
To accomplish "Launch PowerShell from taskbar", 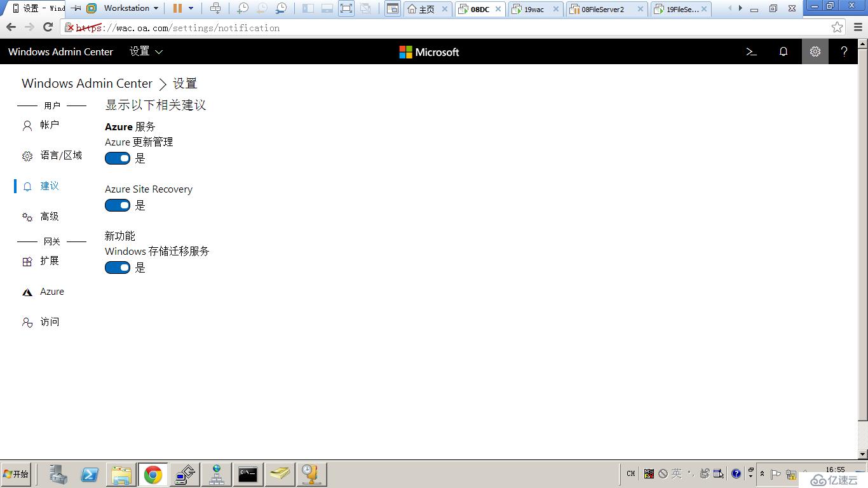I will [90, 474].
